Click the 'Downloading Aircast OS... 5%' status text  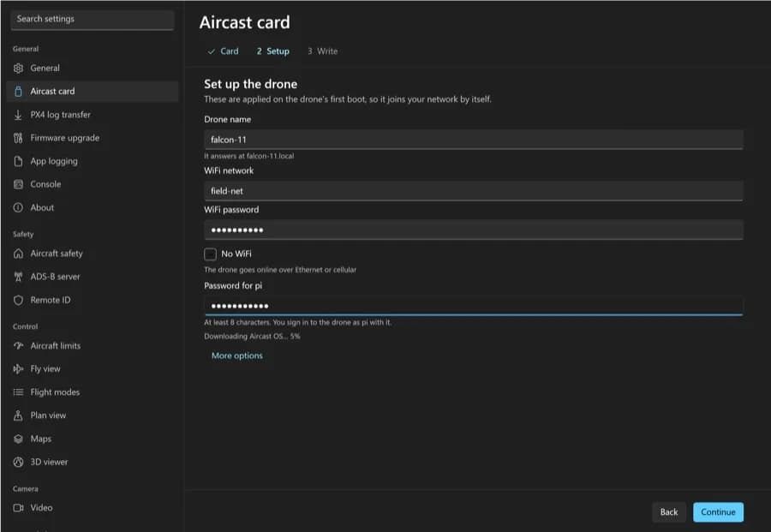(x=252, y=337)
